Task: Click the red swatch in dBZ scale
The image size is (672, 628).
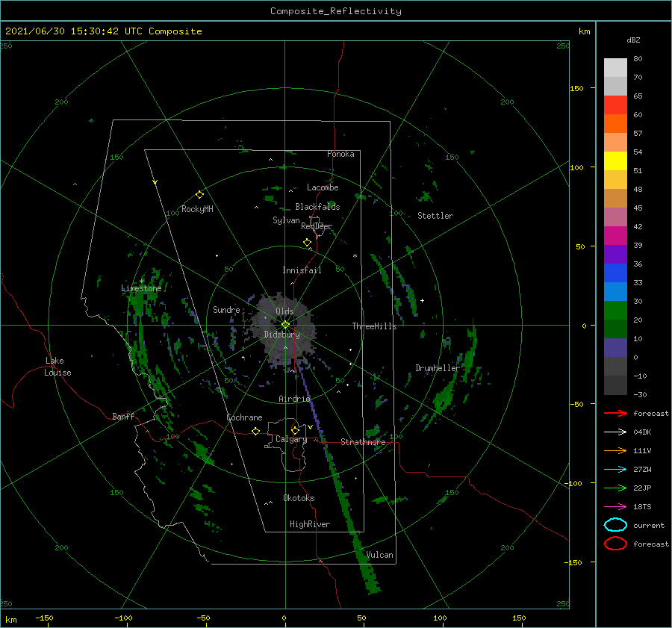Action: click(x=615, y=105)
